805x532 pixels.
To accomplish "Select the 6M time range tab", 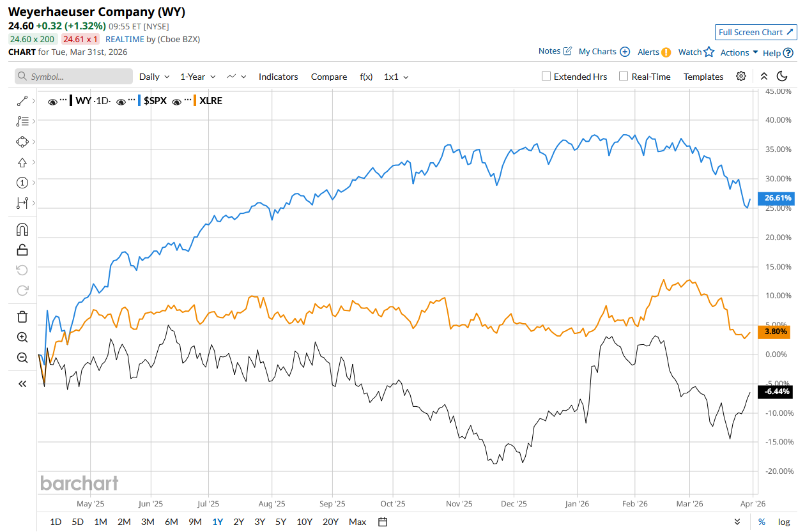I will (x=171, y=522).
